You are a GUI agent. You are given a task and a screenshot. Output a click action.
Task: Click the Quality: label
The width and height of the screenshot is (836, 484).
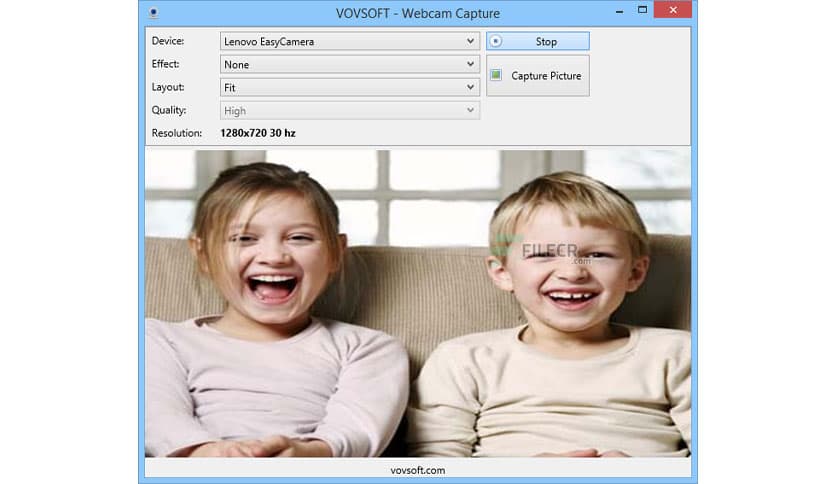(x=168, y=110)
